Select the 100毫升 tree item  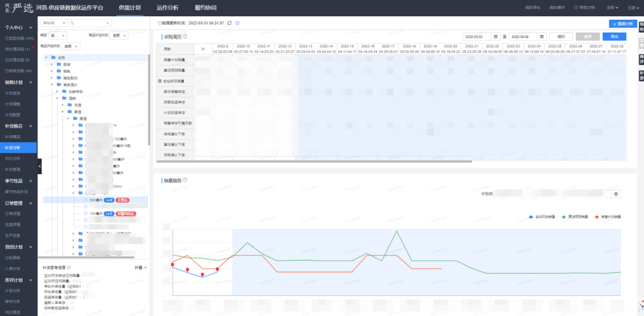click(95, 213)
